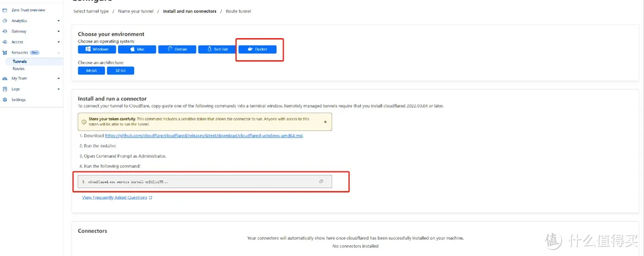Collapse the Networks section chevron
644x256 pixels.
[58, 53]
